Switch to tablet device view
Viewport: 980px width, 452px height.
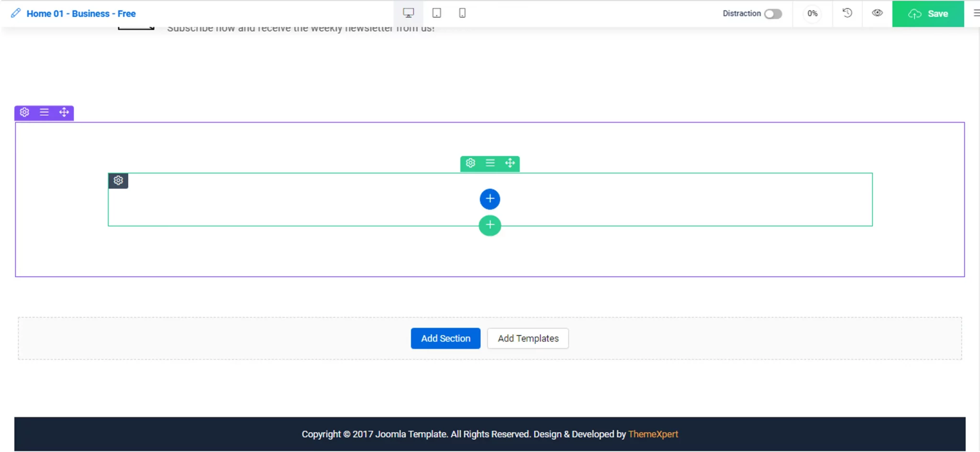click(x=436, y=13)
